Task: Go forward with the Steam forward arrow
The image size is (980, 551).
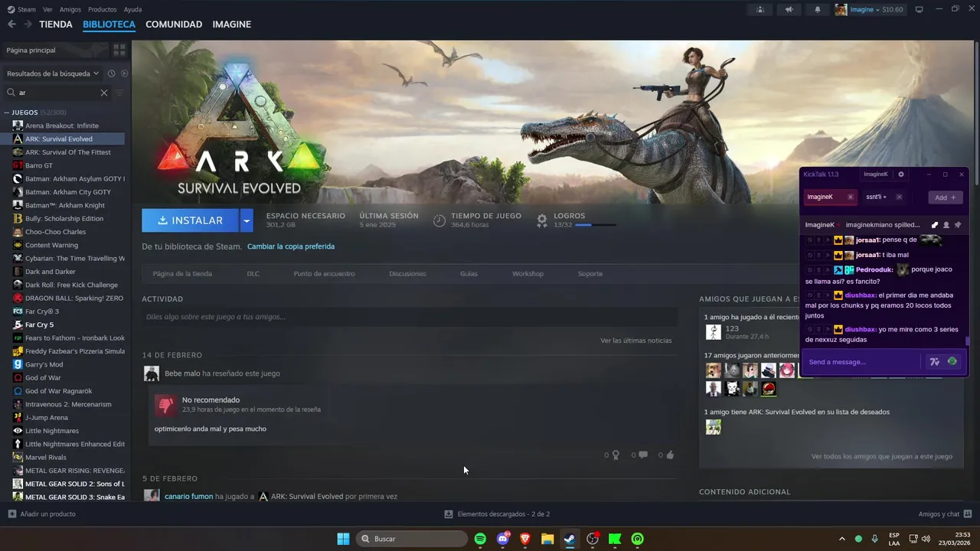Action: tap(28, 24)
